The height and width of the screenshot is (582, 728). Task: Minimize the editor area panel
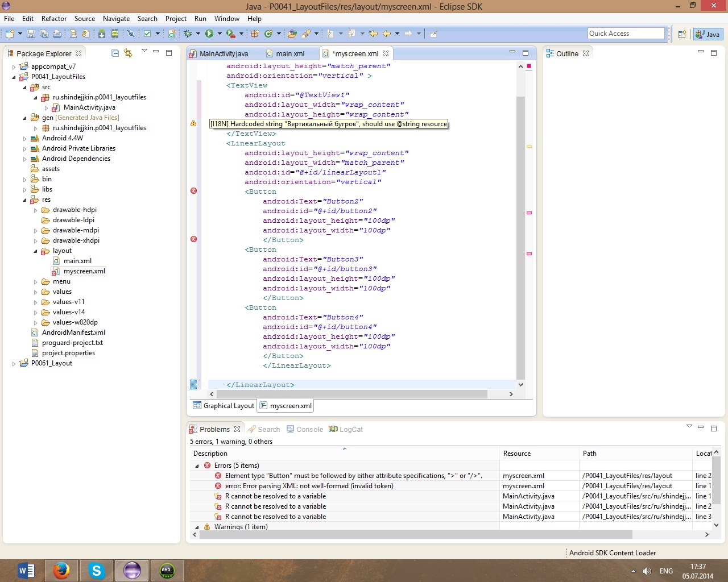pyautogui.click(x=512, y=52)
